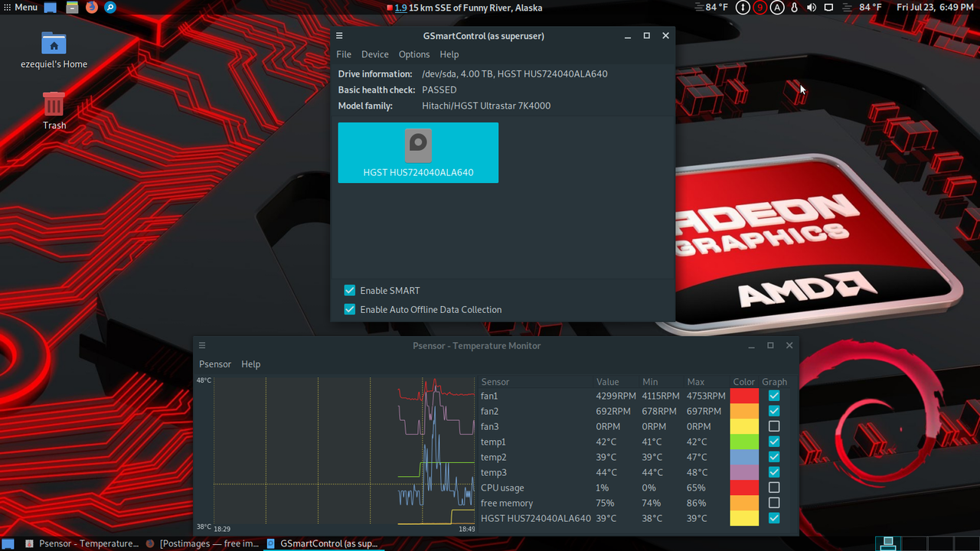Toggle graph checkbox for fan1
980x551 pixels.
tap(774, 396)
